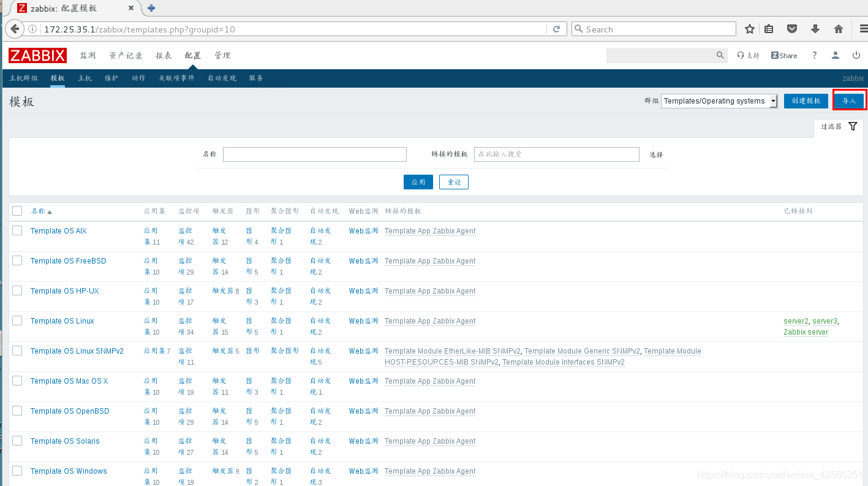Open Zabbix server linked host link
868x486 pixels.
(x=806, y=332)
